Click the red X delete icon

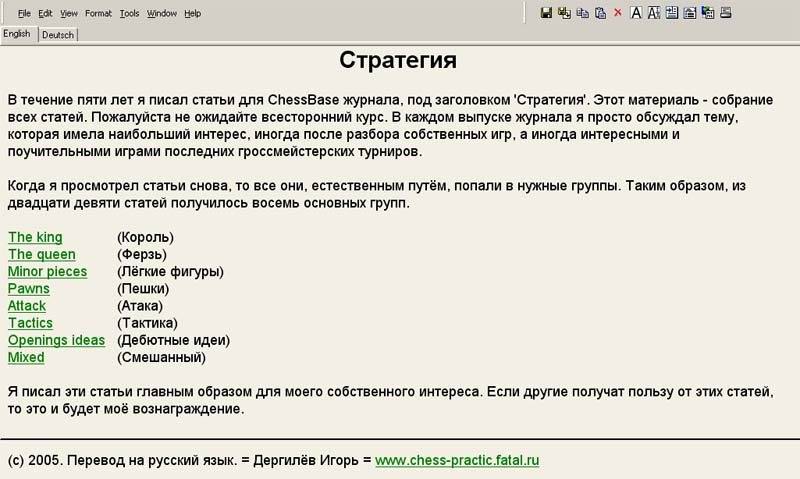(x=618, y=12)
